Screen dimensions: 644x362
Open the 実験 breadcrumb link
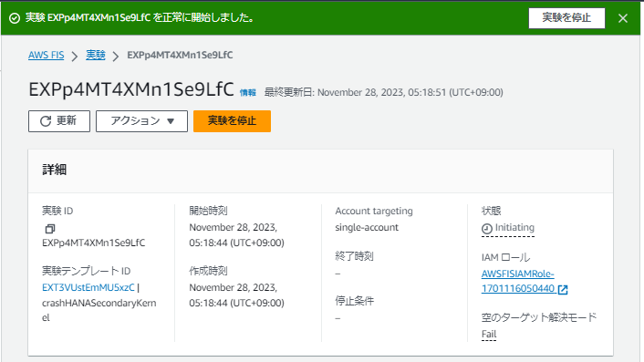coord(95,55)
